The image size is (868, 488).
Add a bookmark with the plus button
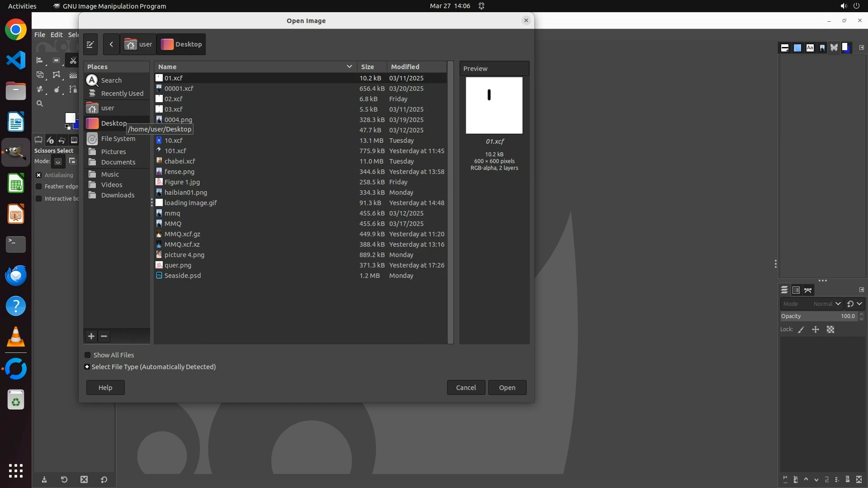(x=91, y=336)
